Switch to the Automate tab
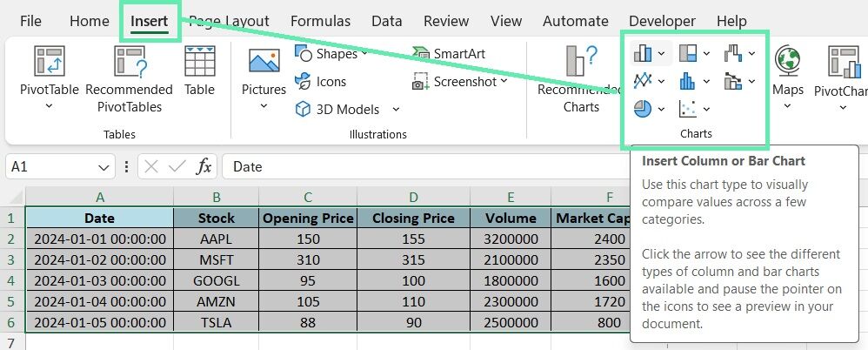Viewport: 868px width, 350px height. 575,21
